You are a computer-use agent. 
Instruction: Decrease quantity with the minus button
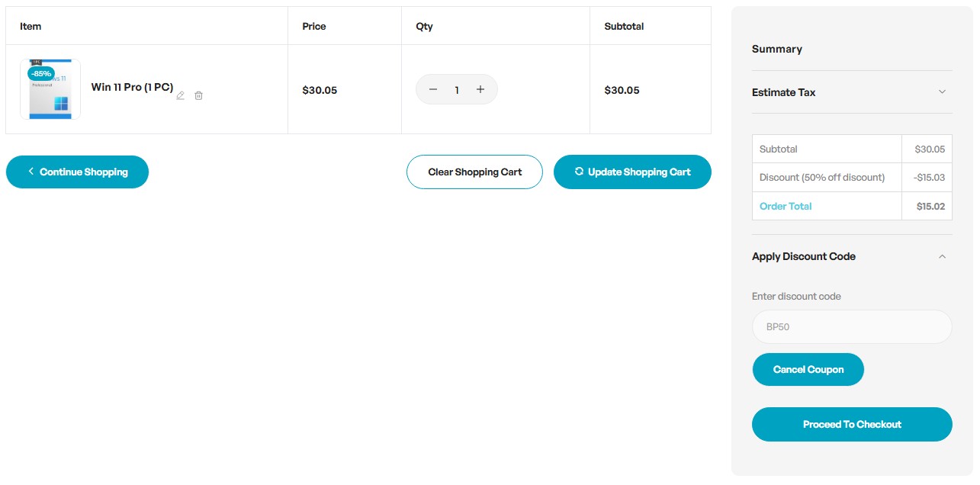point(433,90)
